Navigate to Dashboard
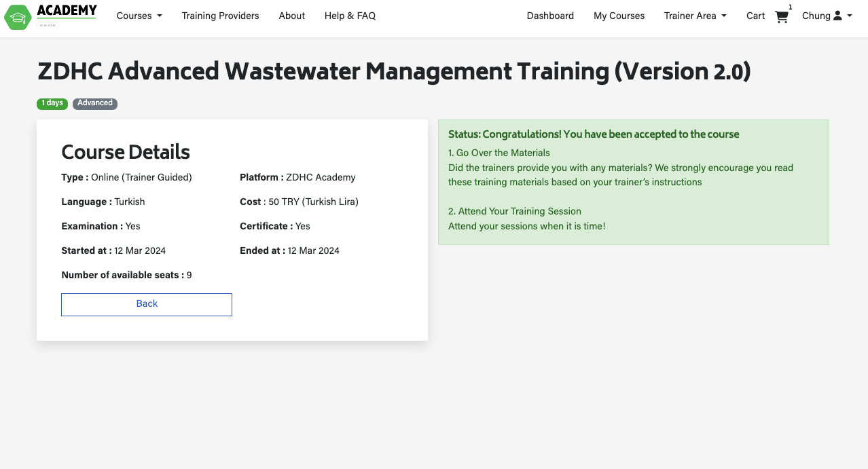 pyautogui.click(x=550, y=16)
